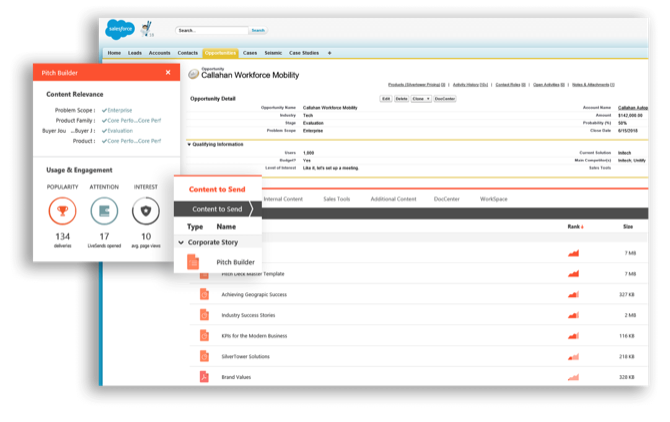This screenshot has width=670, height=422.
Task: Open the Clone dropdown button
Action: (x=420, y=99)
